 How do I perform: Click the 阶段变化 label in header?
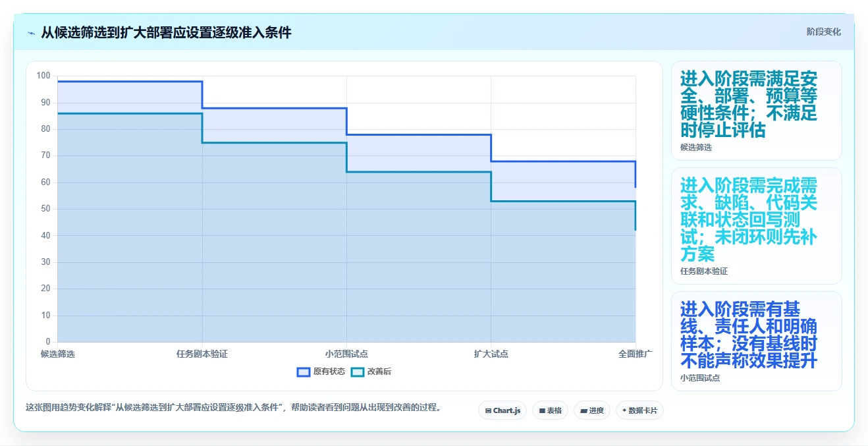pos(823,32)
